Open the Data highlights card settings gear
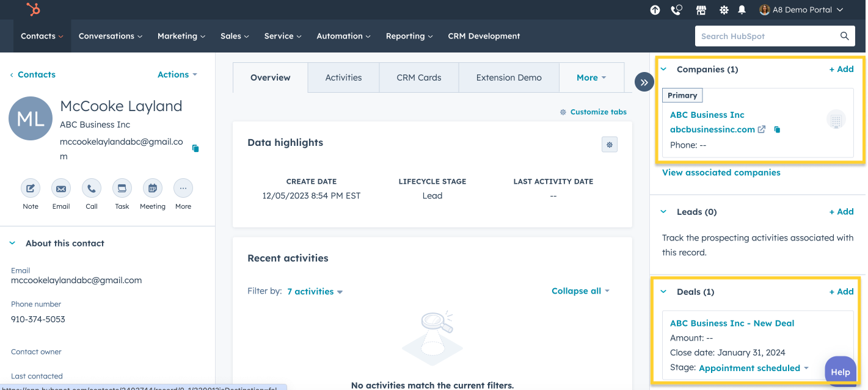The width and height of the screenshot is (868, 390). coord(609,145)
